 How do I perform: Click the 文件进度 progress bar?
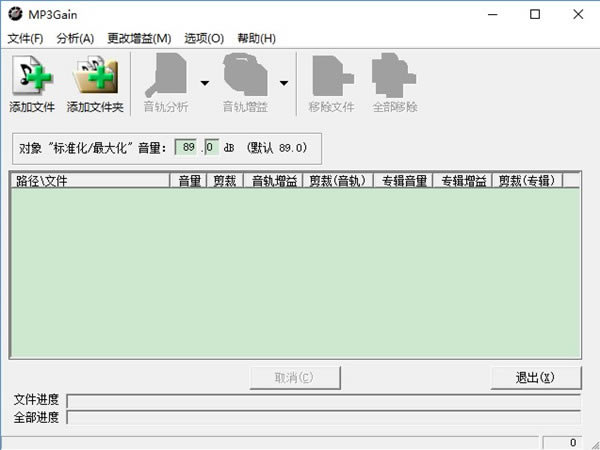tap(324, 401)
